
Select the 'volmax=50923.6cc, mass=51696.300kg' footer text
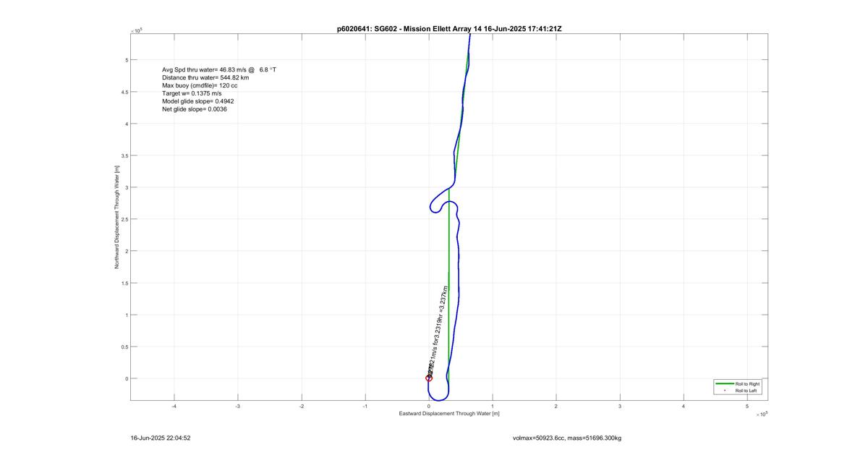568,438
